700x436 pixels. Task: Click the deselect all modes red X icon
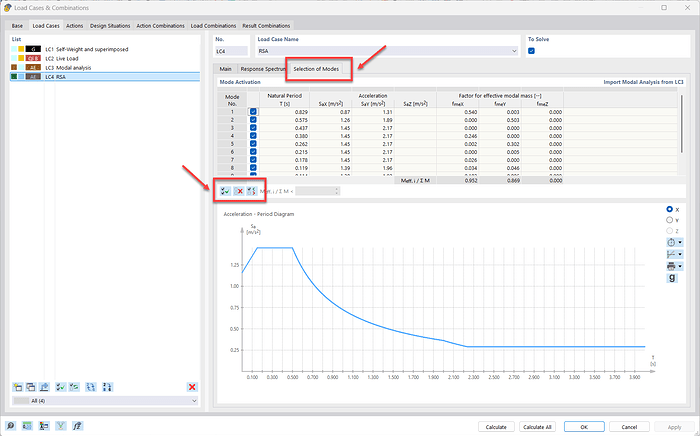pyautogui.click(x=239, y=190)
